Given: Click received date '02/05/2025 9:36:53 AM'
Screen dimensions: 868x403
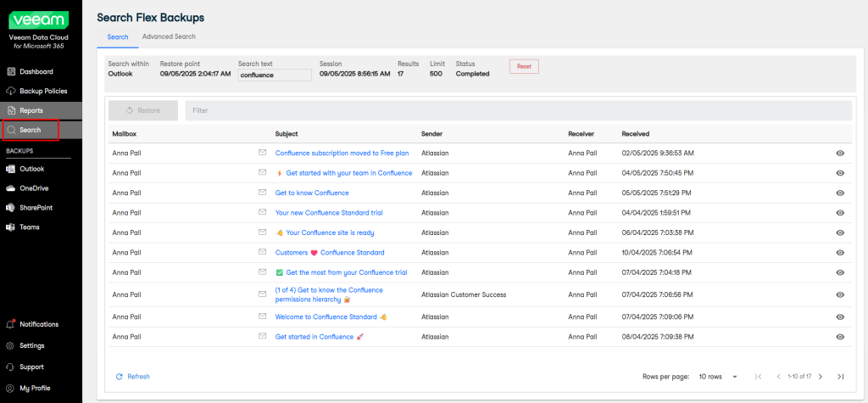Looking at the screenshot, I should (x=658, y=153).
